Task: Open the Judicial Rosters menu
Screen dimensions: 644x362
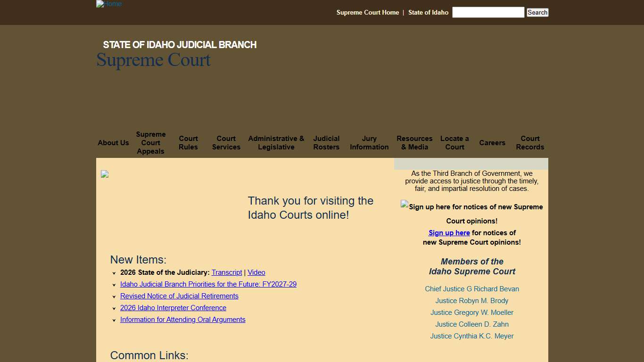Action: pyautogui.click(x=326, y=143)
